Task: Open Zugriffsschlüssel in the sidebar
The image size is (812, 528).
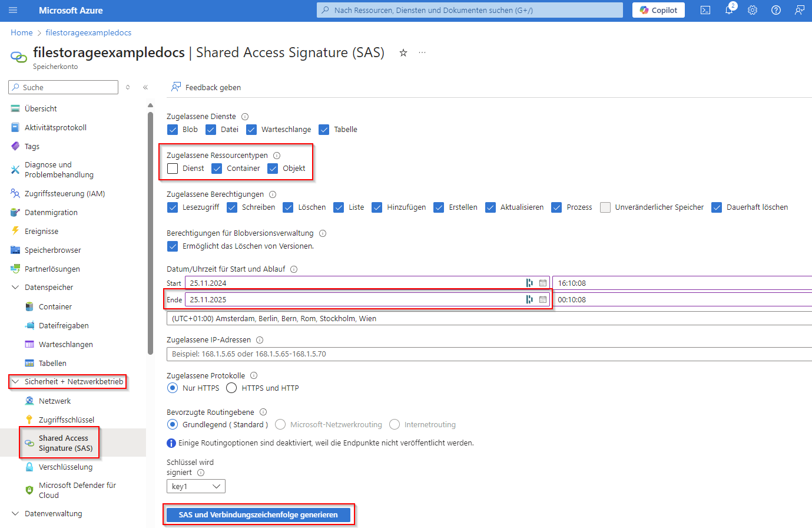Action: click(66, 420)
